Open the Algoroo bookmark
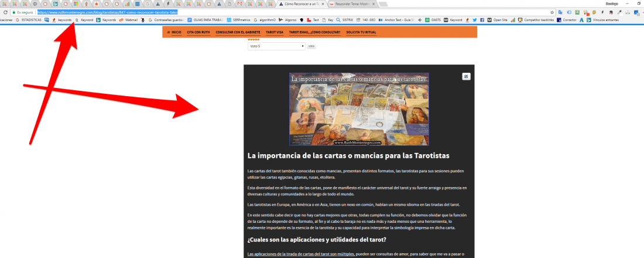Viewport: 644px width, 258px height. (287, 20)
